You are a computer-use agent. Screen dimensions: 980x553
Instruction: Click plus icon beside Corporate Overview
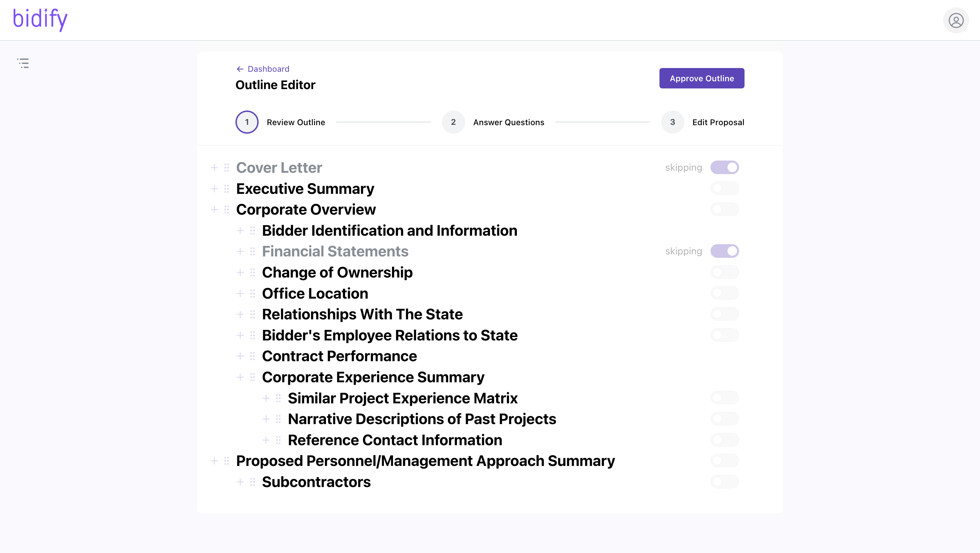tap(214, 210)
